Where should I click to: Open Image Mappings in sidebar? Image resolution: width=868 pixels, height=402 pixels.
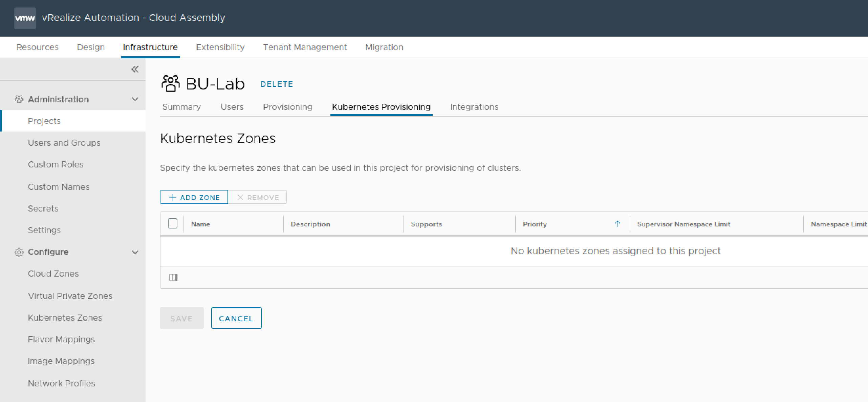[x=61, y=361]
